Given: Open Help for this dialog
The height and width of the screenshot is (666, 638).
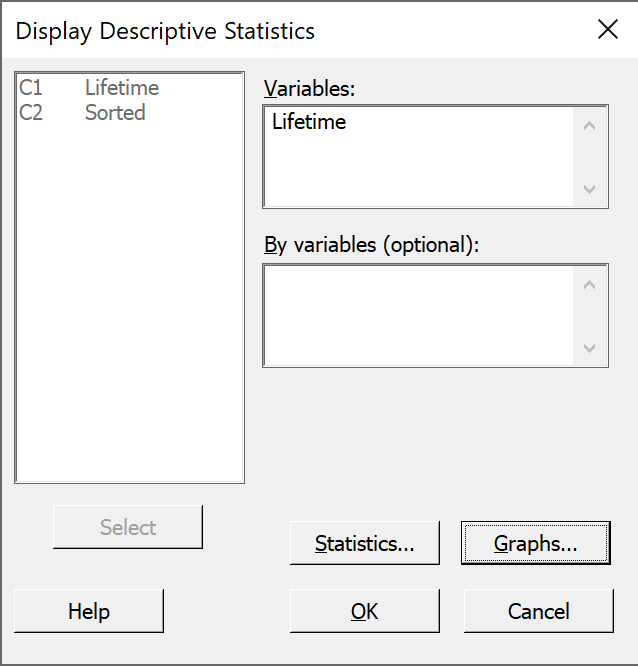Looking at the screenshot, I should pos(89,611).
